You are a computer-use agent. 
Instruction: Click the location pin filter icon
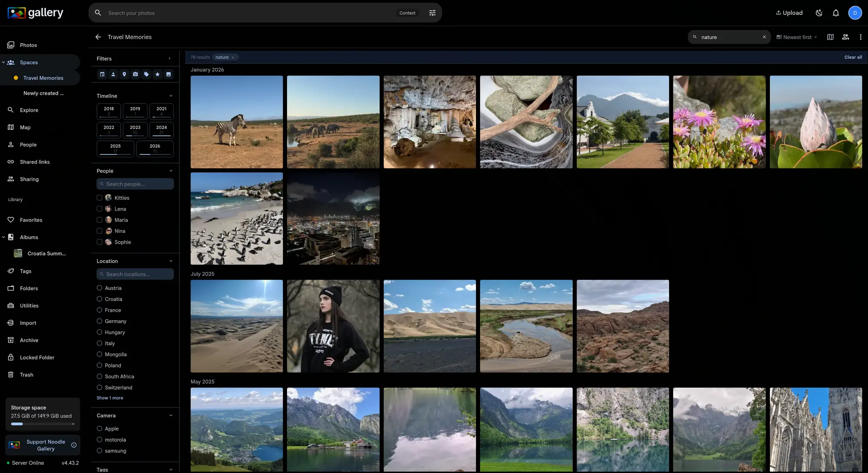[x=124, y=74]
